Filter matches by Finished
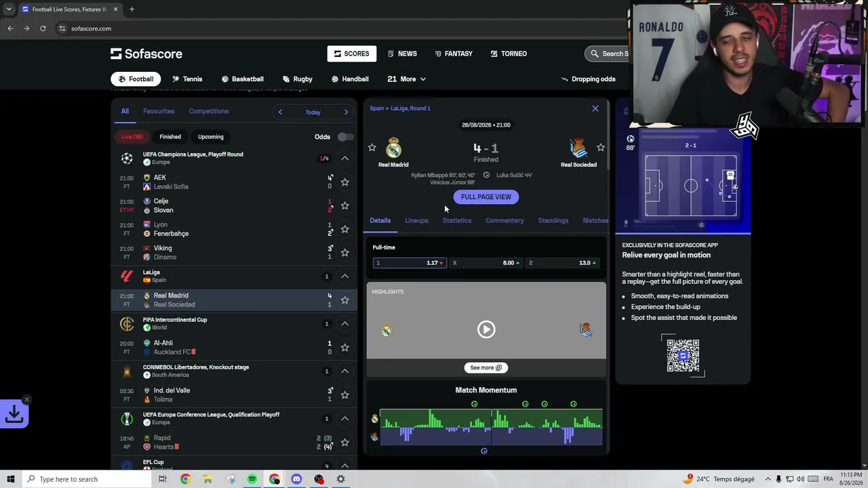Image resolution: width=868 pixels, height=488 pixels. (170, 137)
